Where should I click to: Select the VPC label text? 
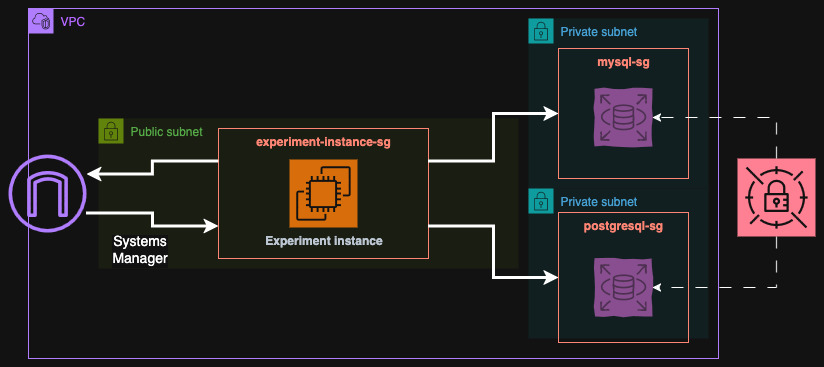pos(73,22)
